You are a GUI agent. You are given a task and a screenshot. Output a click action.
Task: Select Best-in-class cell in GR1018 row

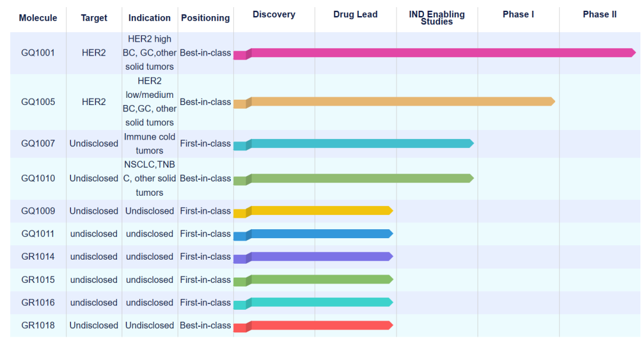click(205, 325)
